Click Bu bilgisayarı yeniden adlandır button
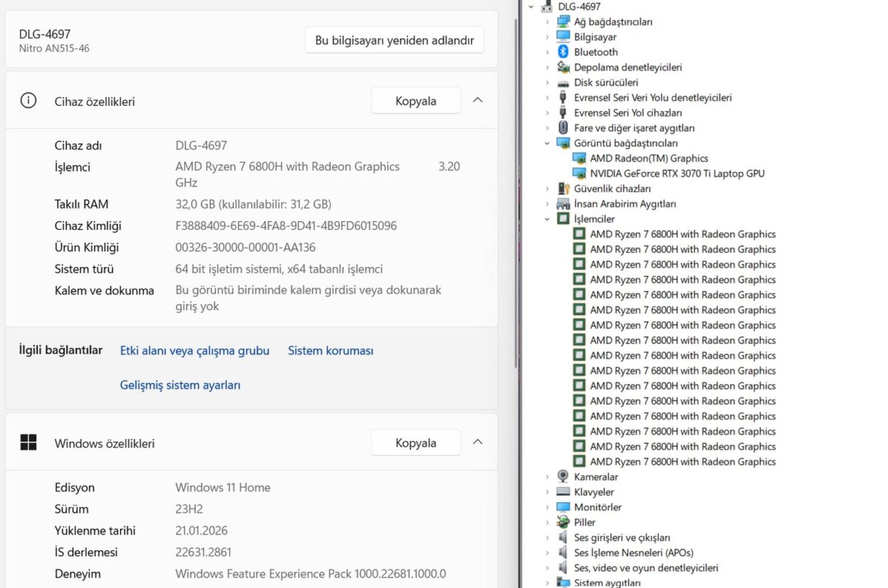 point(394,41)
